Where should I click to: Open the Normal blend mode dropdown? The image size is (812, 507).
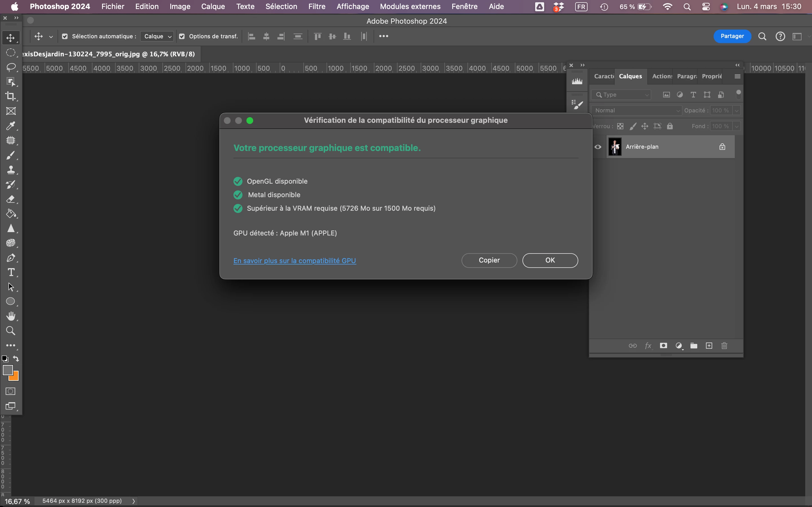[637, 111]
